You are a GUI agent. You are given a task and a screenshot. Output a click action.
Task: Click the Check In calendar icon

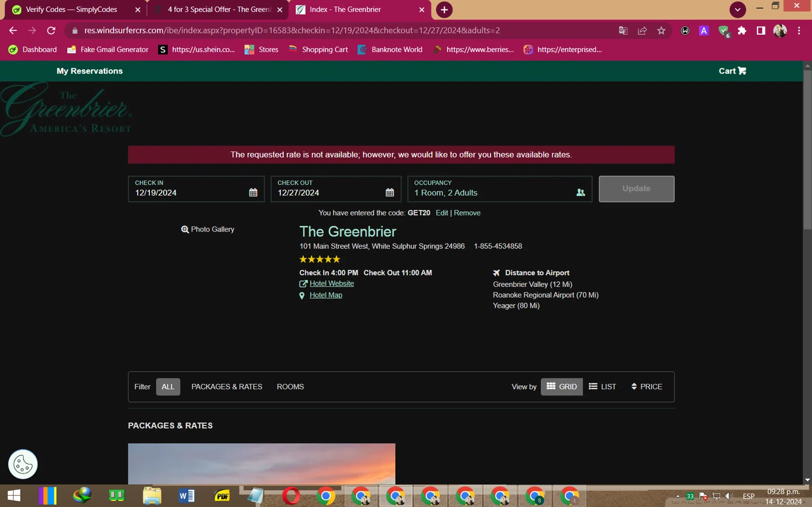tap(253, 193)
